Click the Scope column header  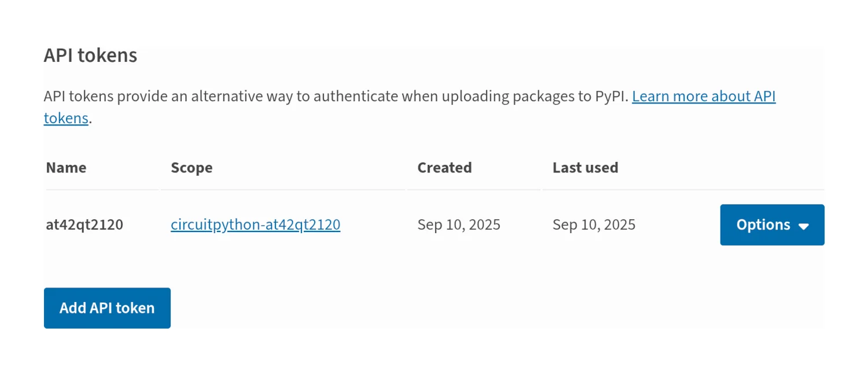coord(192,168)
